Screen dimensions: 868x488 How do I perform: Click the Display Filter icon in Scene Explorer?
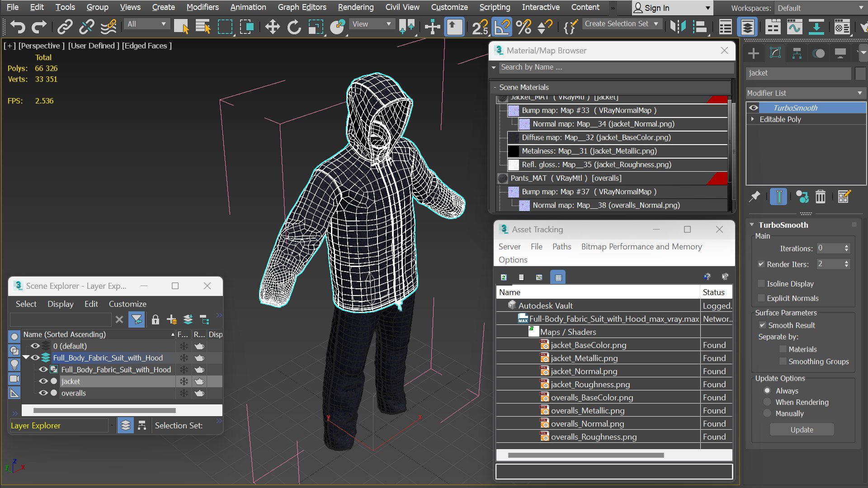point(137,320)
